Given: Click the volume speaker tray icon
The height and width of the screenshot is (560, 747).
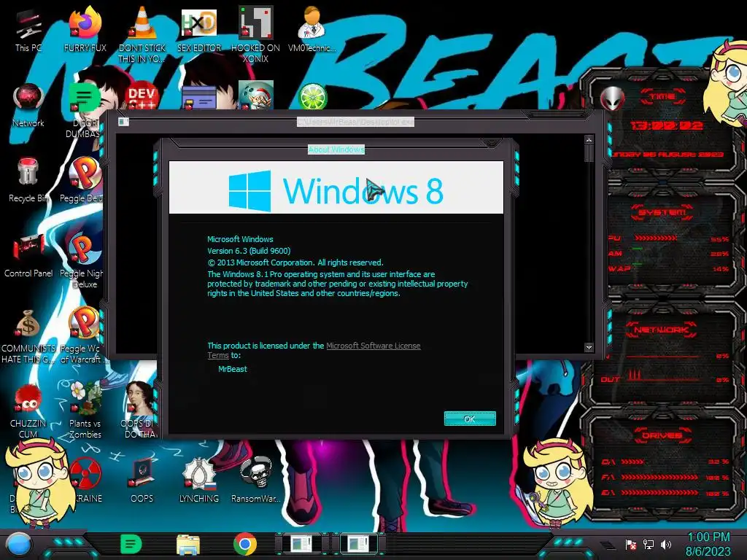Looking at the screenshot, I should 666,544.
